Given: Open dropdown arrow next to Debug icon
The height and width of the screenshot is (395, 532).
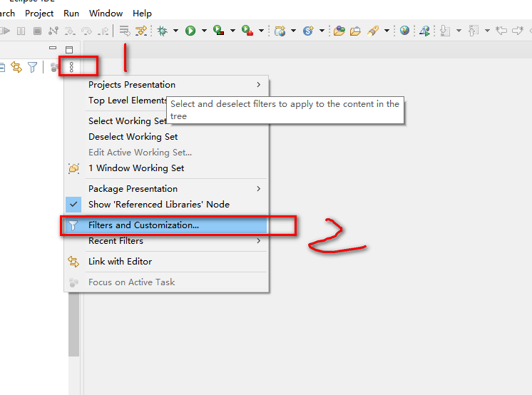Looking at the screenshot, I should tap(175, 31).
